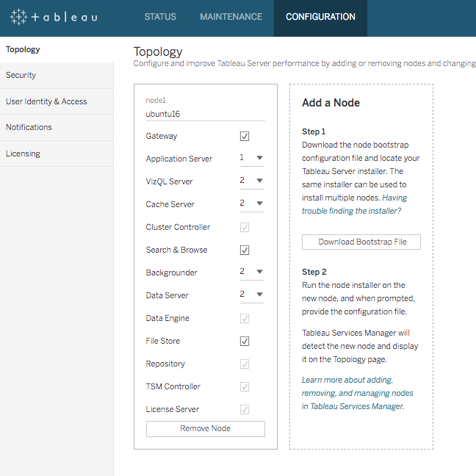476x476 pixels.
Task: Click the 'Backgrounder' label
Action: click(x=171, y=273)
